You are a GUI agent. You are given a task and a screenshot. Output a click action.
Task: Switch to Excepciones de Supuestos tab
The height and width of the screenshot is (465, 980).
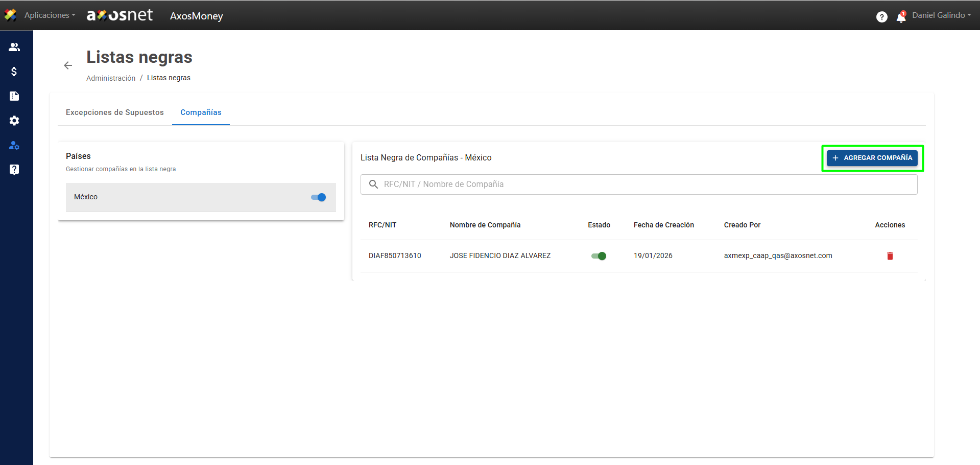click(x=115, y=112)
